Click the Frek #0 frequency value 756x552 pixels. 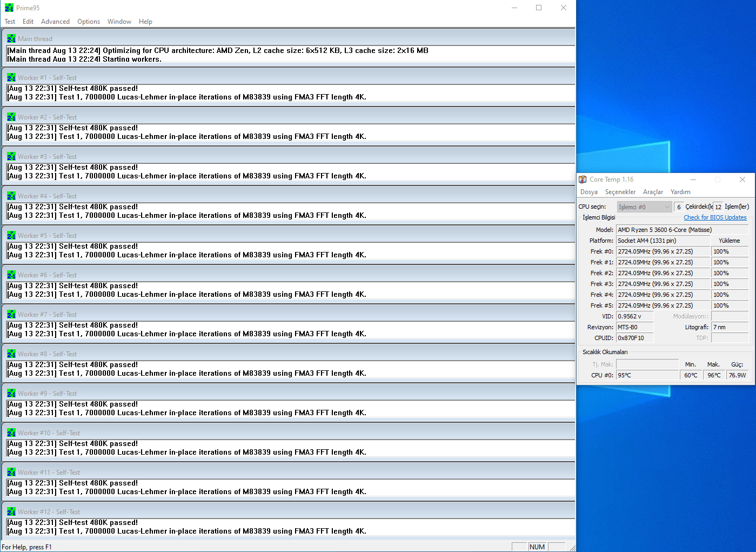click(x=663, y=251)
